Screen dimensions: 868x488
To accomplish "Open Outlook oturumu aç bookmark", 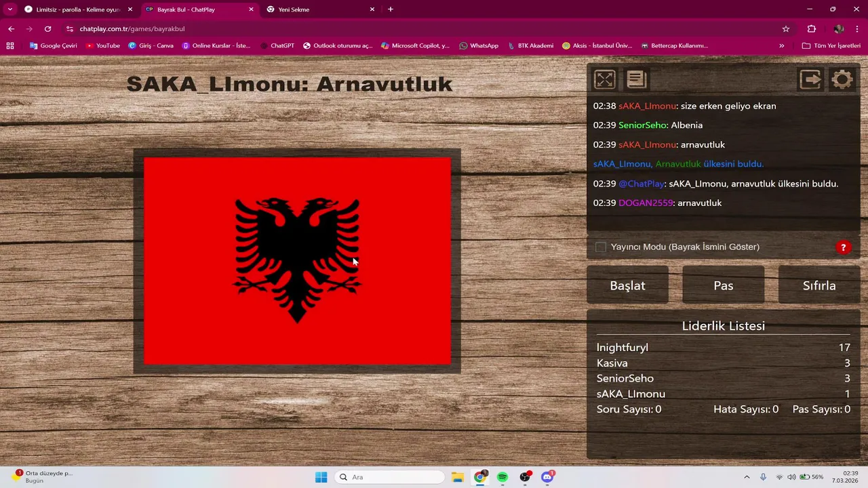I will 338,45.
